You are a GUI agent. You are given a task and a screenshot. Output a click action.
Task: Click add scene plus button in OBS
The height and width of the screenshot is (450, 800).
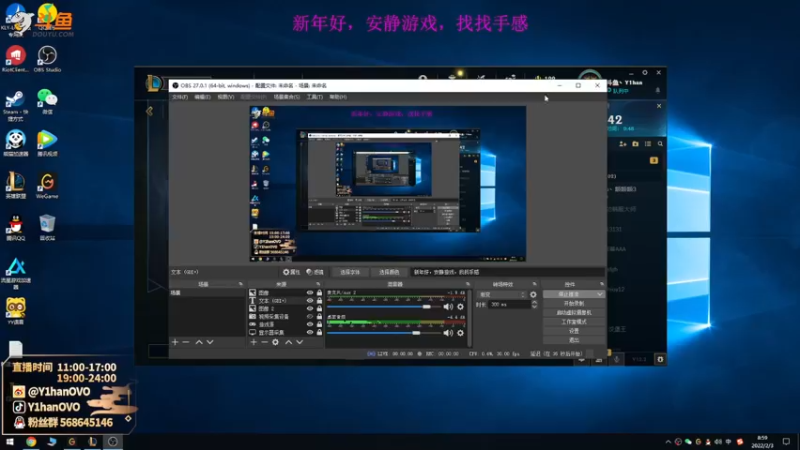(175, 342)
